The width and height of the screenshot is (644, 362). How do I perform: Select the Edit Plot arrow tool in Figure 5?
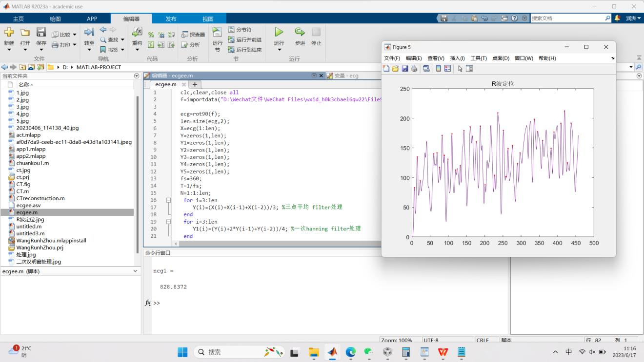(x=460, y=69)
